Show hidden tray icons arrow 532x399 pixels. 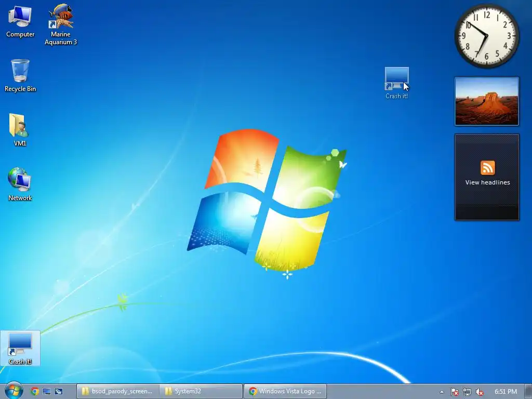tap(442, 392)
